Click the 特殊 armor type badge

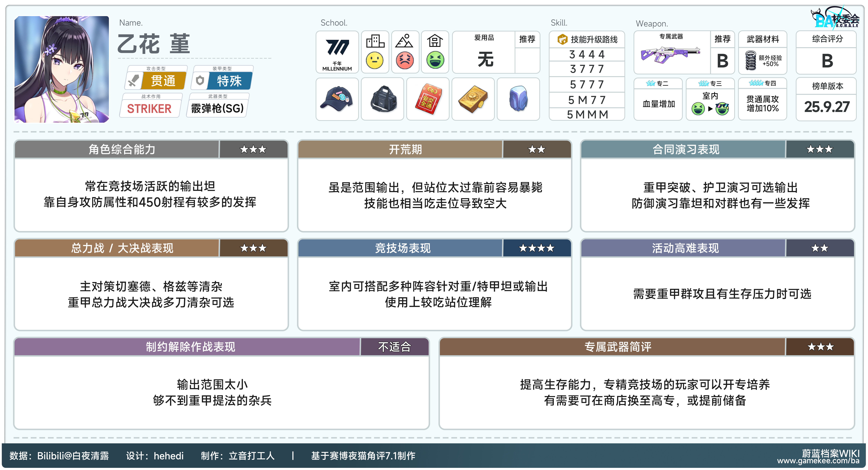229,81
